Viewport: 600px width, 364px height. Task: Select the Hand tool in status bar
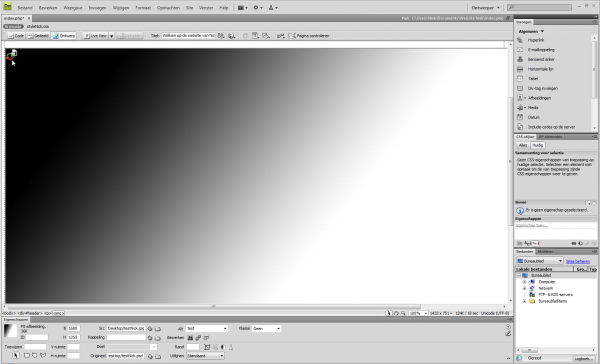pyautogui.click(x=396, y=313)
